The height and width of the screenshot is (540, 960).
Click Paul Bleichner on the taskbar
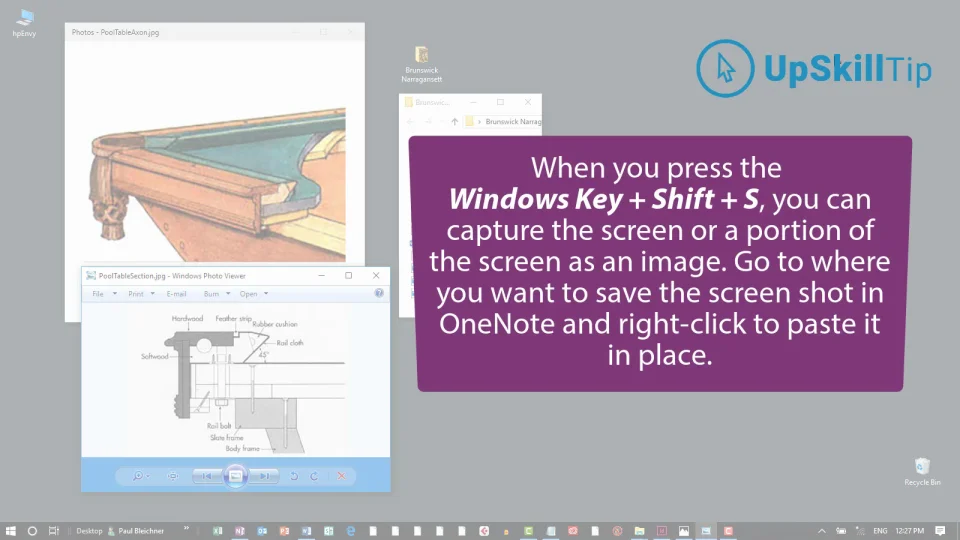(136, 531)
